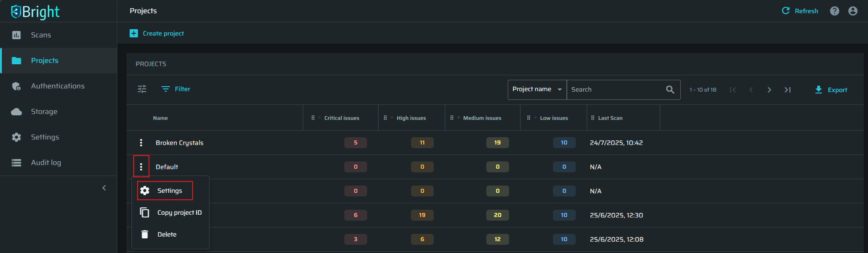Click the 24/7/2025, 10:42 scan date
This screenshot has height=253, width=868.
coord(616,143)
